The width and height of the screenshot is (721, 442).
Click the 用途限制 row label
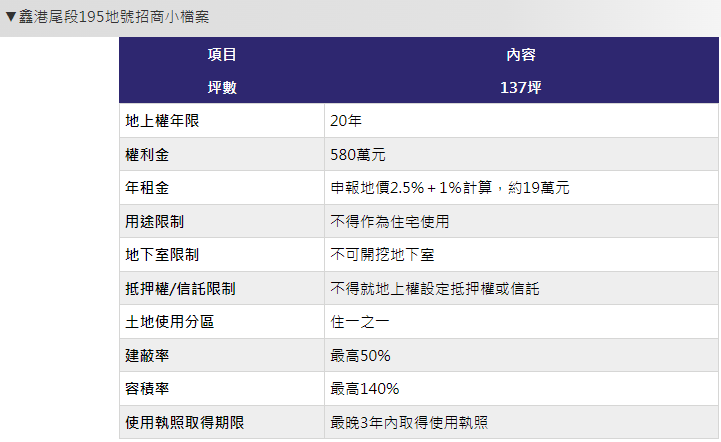click(x=154, y=221)
